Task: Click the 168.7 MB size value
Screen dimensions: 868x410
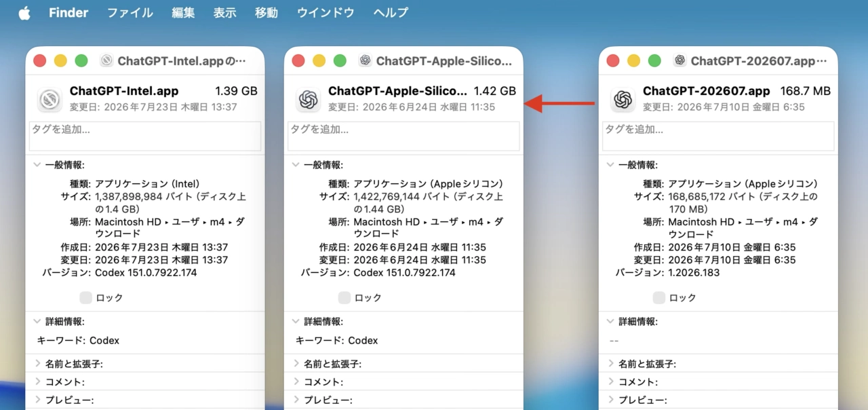Action: tap(804, 91)
